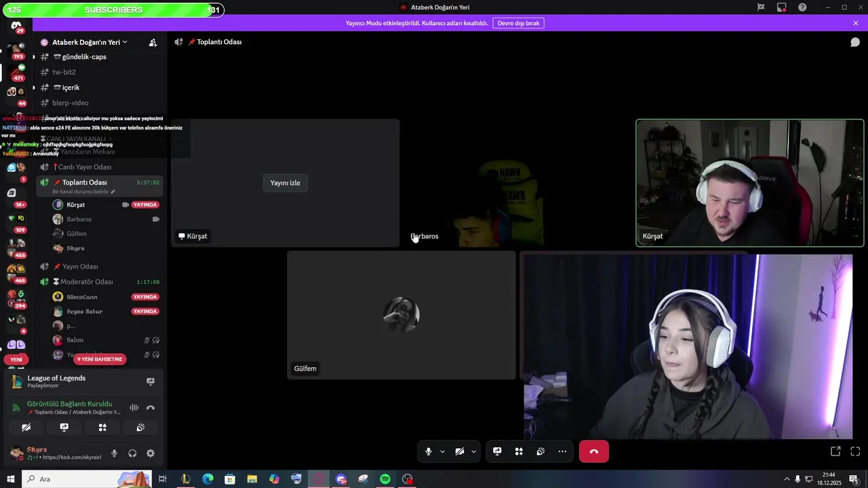Open Task View on the taskbar
The width and height of the screenshot is (868, 488).
(x=163, y=479)
